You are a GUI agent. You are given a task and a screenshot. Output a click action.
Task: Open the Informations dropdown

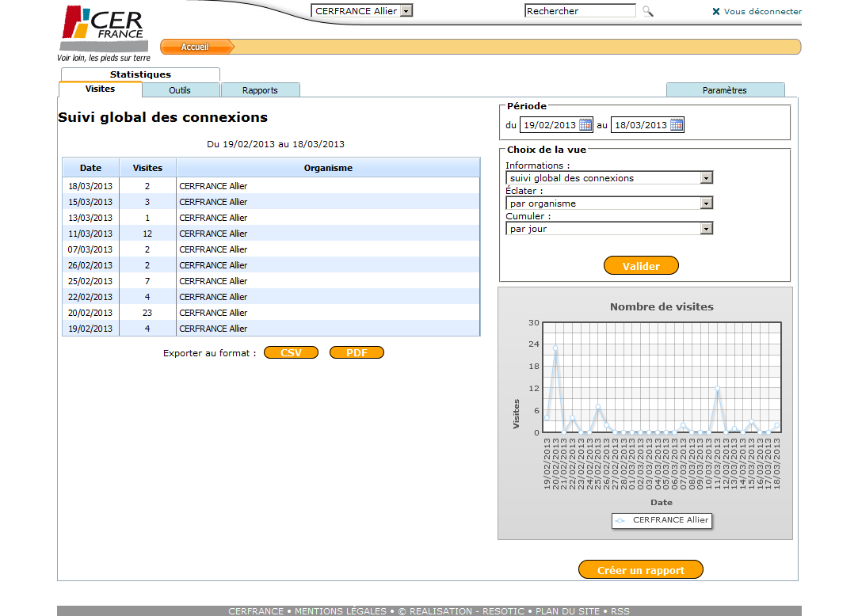click(706, 178)
